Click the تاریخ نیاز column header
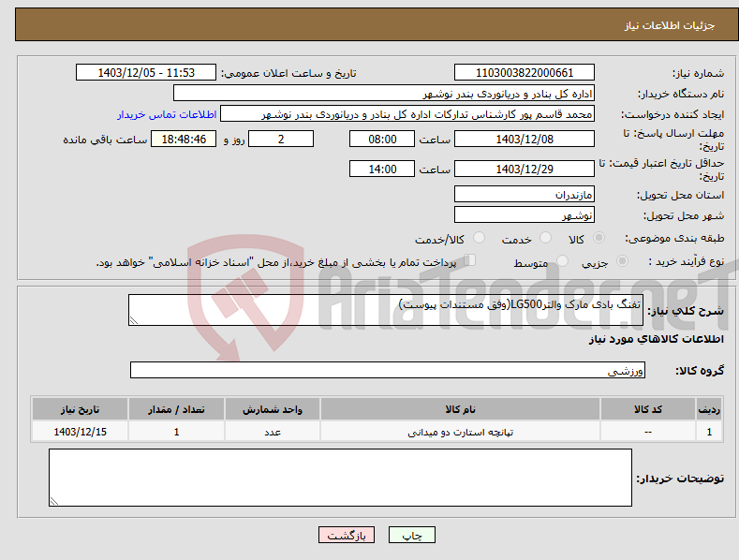This screenshot has width=739, height=560. pos(81,409)
